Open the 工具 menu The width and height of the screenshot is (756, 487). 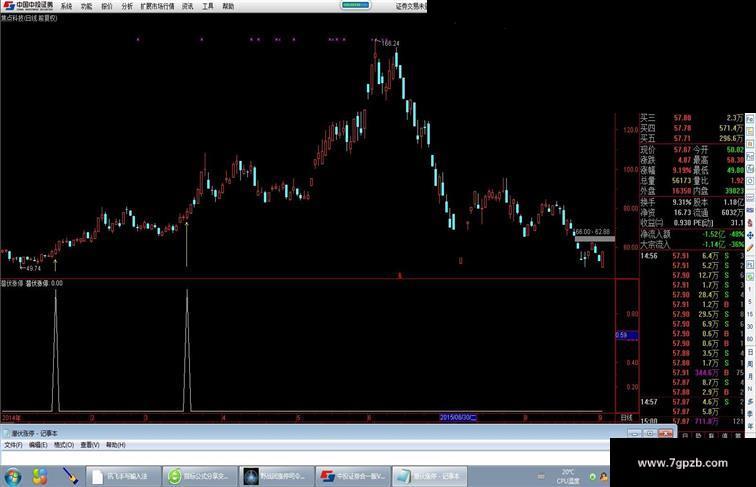pos(208,6)
